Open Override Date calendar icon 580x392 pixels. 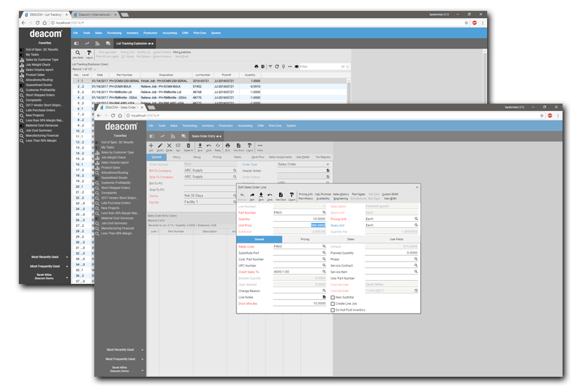pos(416,291)
